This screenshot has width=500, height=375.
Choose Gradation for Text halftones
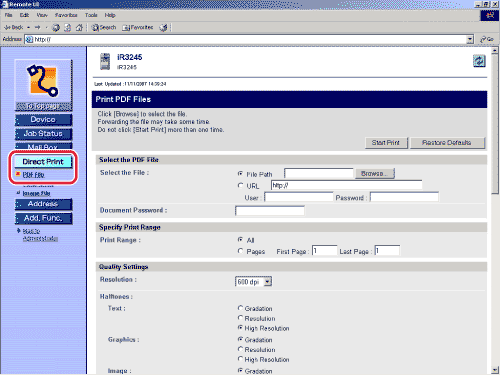click(240, 308)
